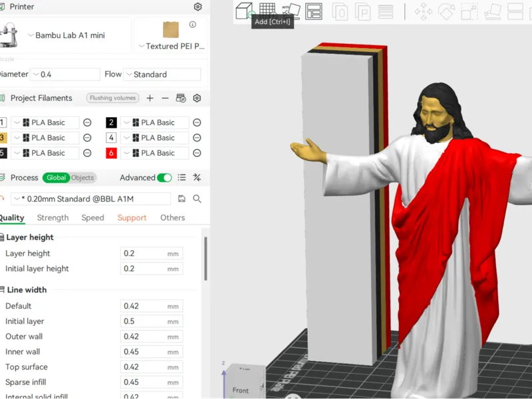The width and height of the screenshot is (532, 399).
Task: Save the process preset with disk icon
Action: [x=182, y=199]
